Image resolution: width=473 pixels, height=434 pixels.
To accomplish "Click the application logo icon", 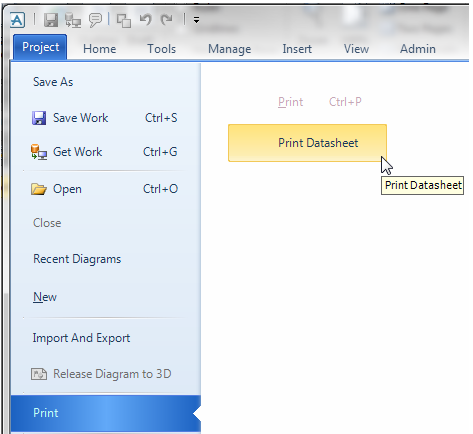I will 17,20.
